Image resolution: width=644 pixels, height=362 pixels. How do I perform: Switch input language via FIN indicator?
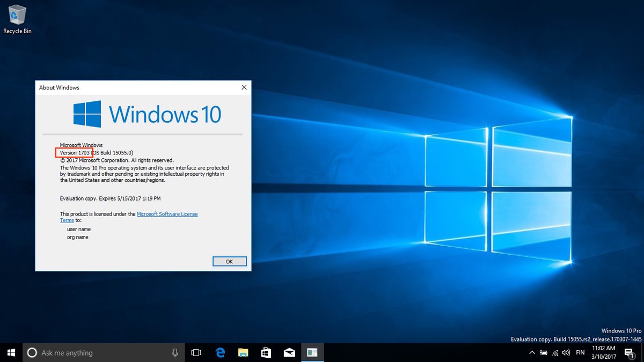click(580, 352)
